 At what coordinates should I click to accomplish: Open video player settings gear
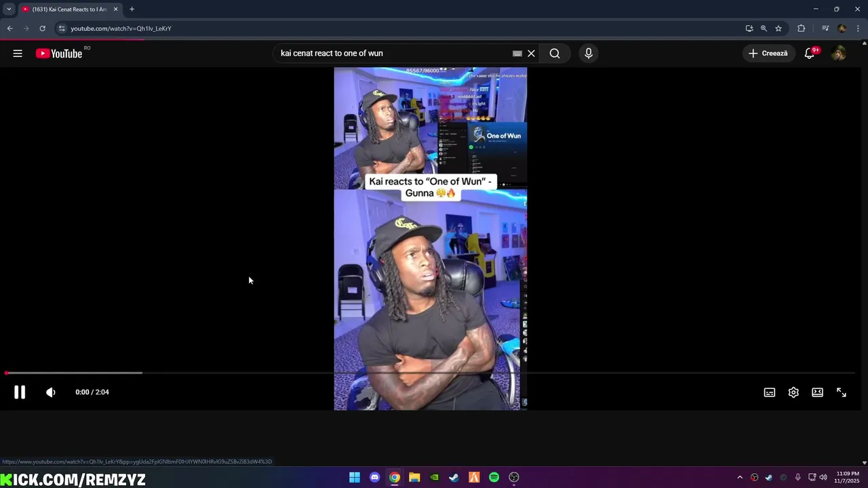click(x=793, y=392)
